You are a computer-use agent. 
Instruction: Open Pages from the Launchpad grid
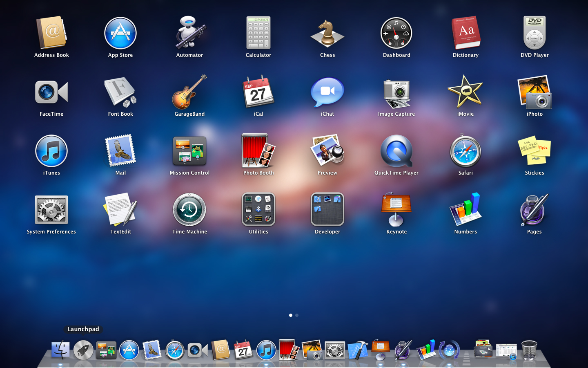535,210
